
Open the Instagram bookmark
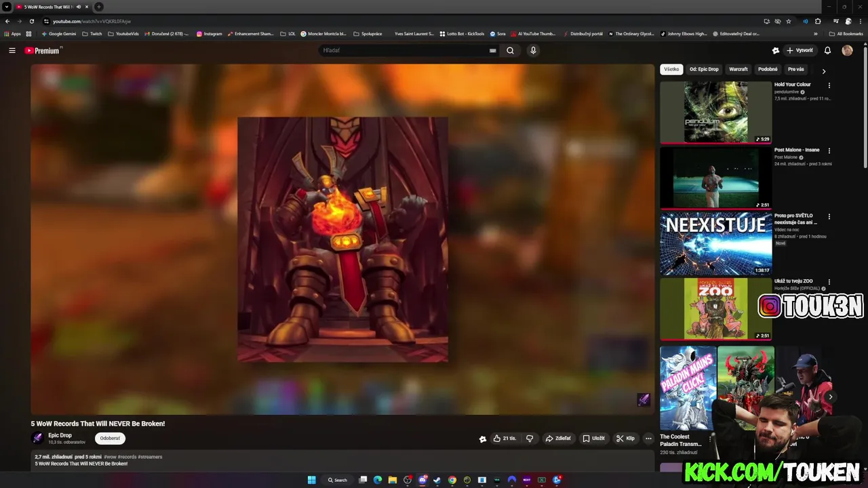point(210,33)
